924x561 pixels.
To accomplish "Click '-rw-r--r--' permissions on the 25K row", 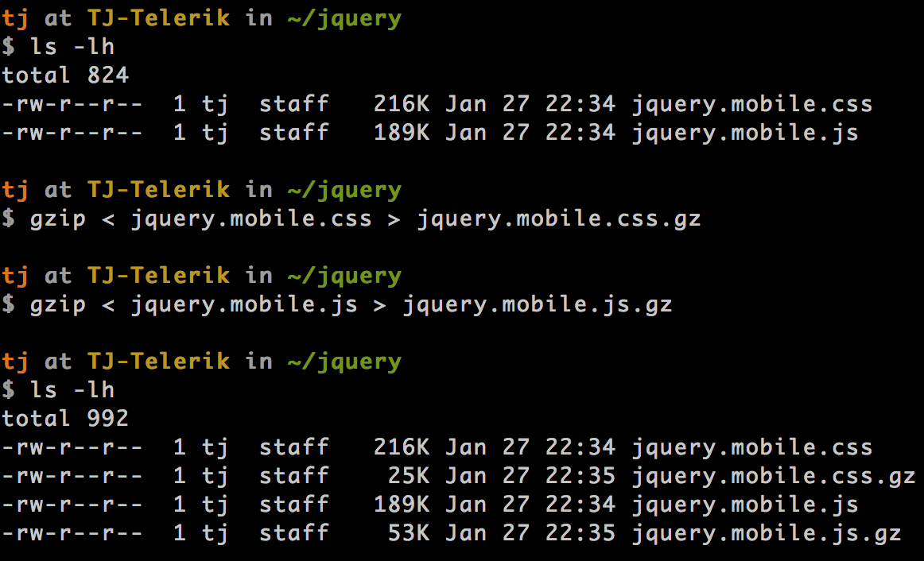I will pyautogui.click(x=72, y=476).
